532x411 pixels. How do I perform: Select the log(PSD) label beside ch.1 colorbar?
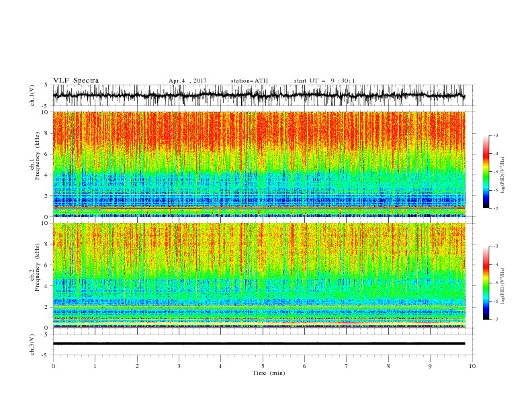(x=503, y=175)
